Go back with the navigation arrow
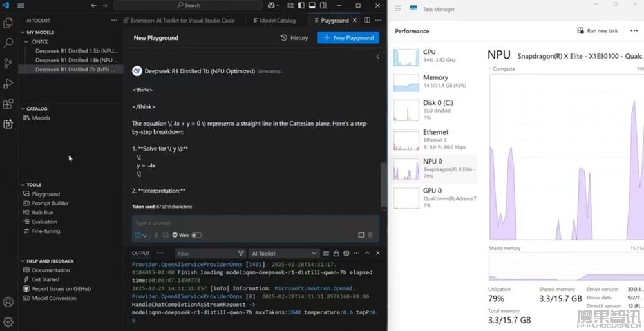The width and height of the screenshot is (644, 331). click(x=93, y=5)
